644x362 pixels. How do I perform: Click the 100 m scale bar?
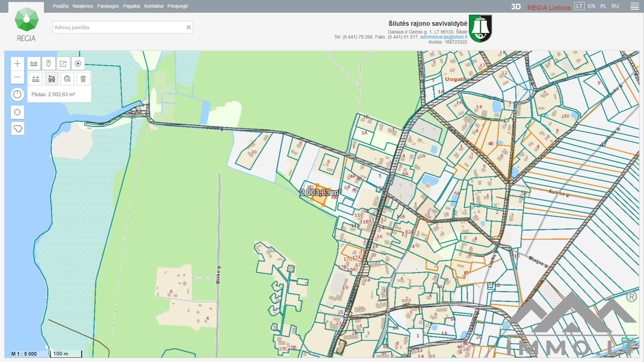tap(66, 354)
